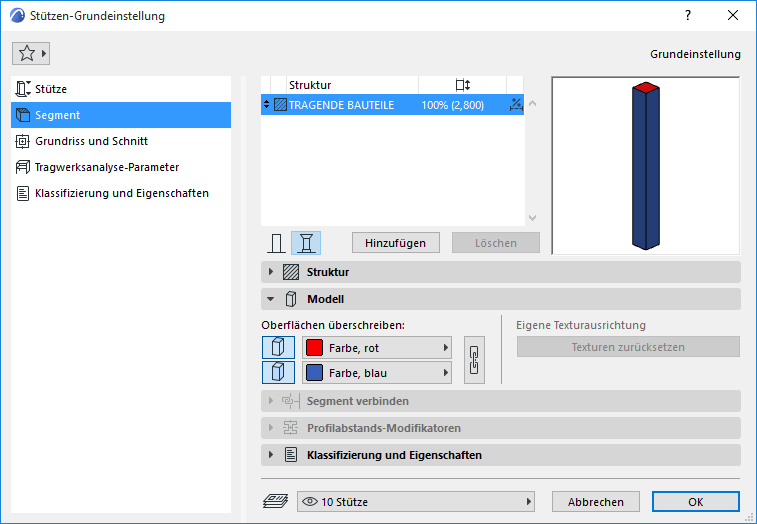Click the blue color swatch

314,373
